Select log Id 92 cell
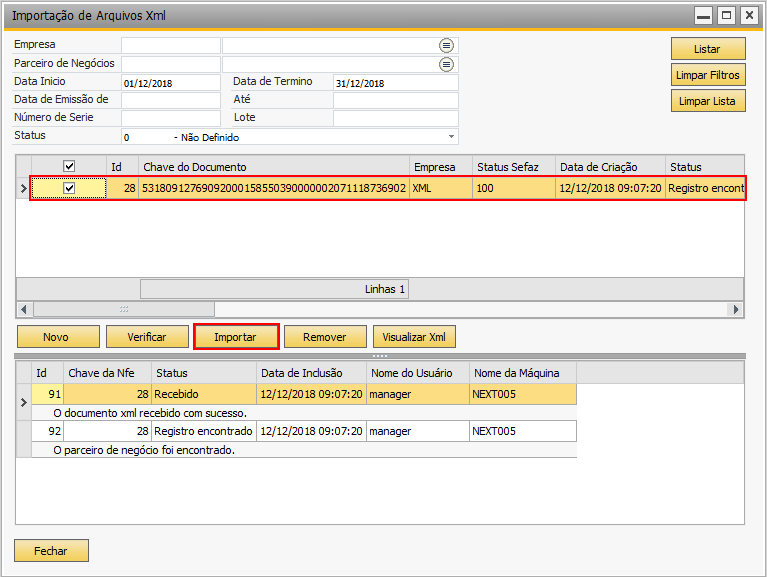Viewport: 767px width, 577px height. coord(47,431)
